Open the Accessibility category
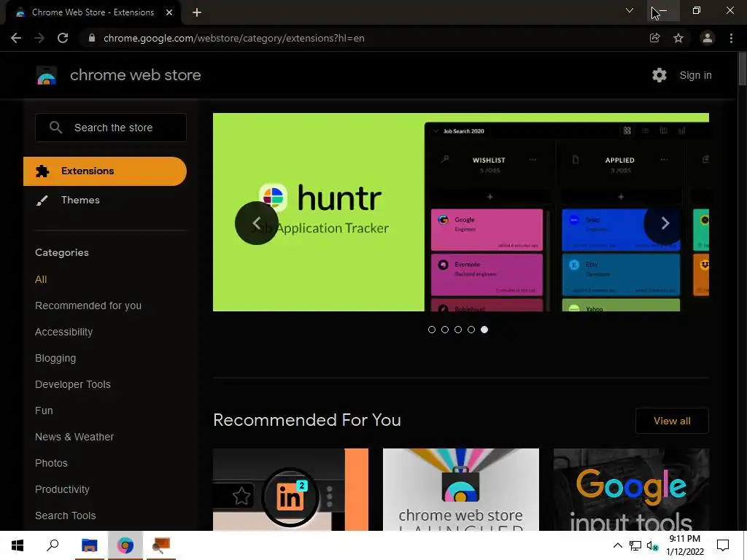Viewport: 747px width, 560px height. [64, 332]
